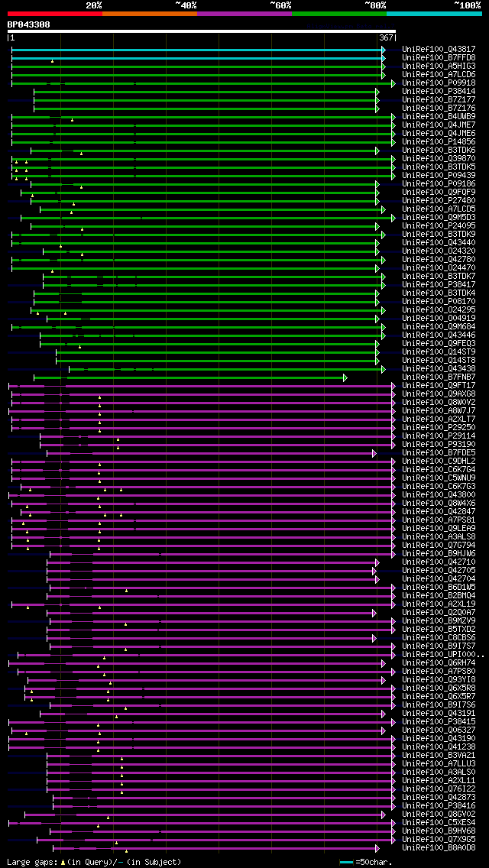The image size is (489, 868).
Task: Select the UniRef100_Q9FQF9 label
Action: (439, 192)
